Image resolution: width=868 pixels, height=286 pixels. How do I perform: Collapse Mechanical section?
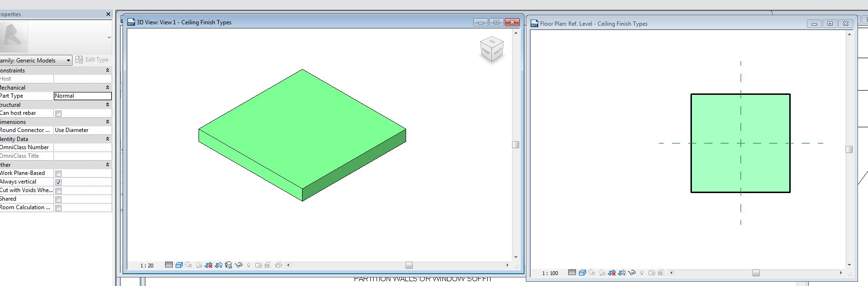pos(107,87)
